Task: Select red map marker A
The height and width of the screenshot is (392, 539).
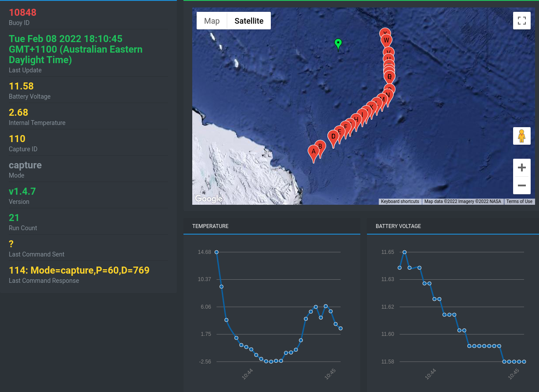Action: 313,153
